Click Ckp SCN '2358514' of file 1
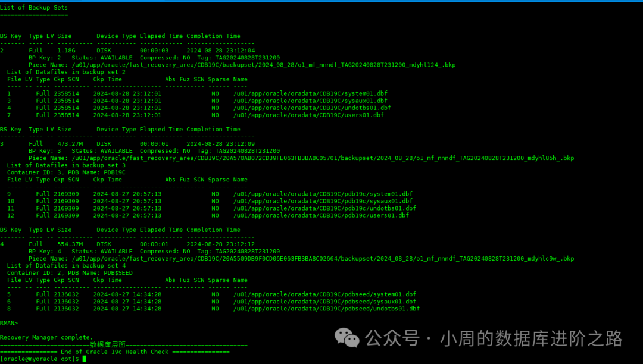 tap(67, 93)
